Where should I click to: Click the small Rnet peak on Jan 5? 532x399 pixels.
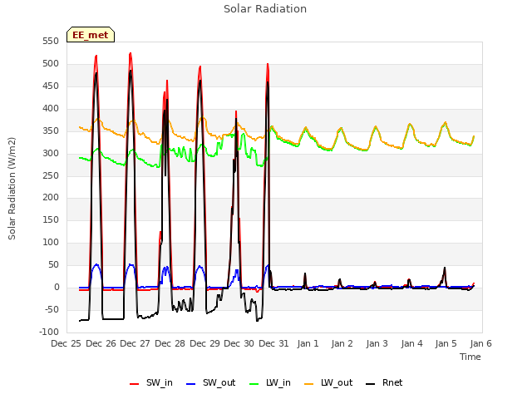coord(445,268)
